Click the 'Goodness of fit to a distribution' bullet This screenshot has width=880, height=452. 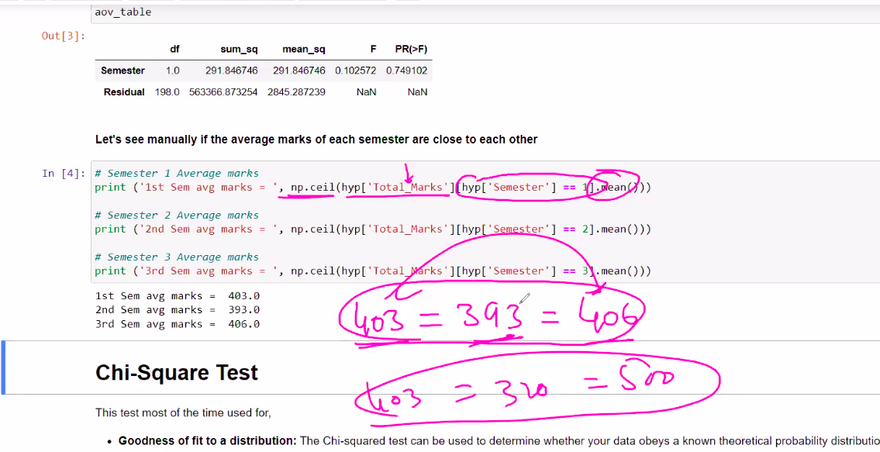pos(206,440)
